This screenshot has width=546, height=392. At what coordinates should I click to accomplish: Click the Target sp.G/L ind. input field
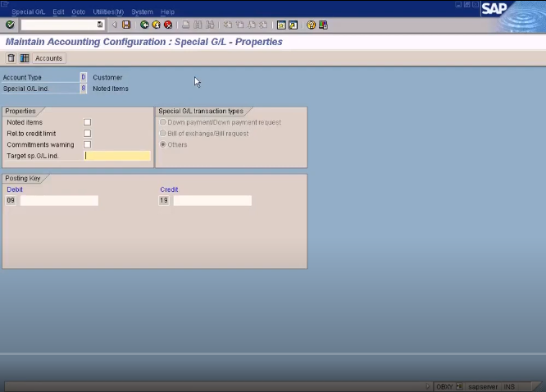117,156
